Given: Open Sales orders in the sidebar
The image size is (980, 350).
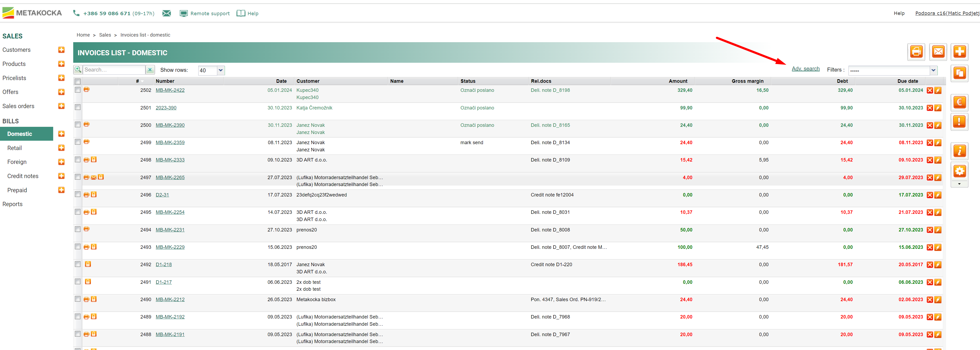Looking at the screenshot, I should (18, 106).
